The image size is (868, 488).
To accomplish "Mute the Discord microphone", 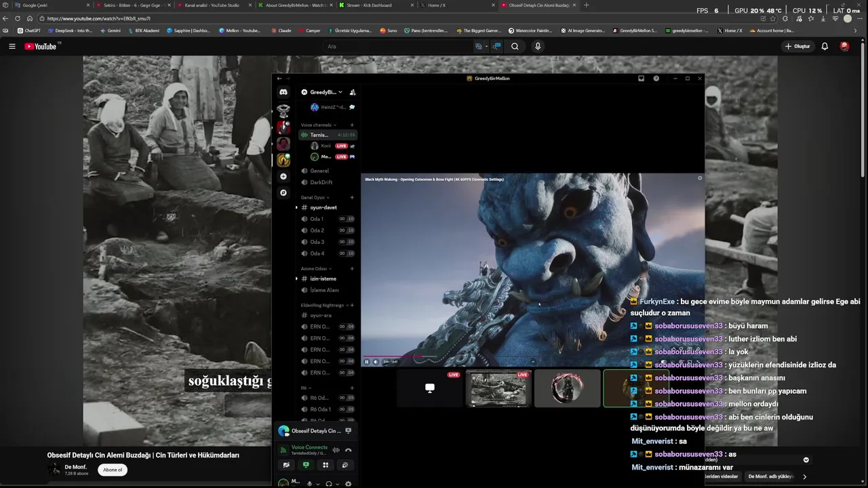I will 309,484.
